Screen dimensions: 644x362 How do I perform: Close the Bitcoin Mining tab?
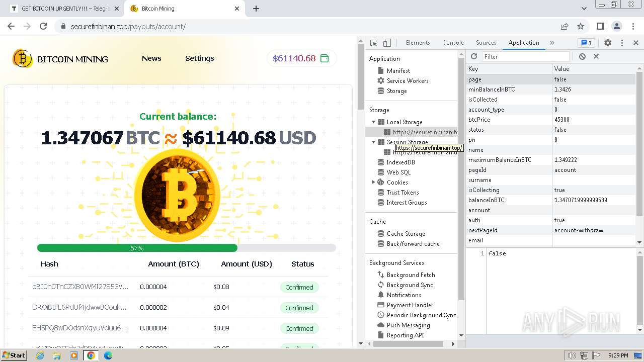click(x=237, y=9)
